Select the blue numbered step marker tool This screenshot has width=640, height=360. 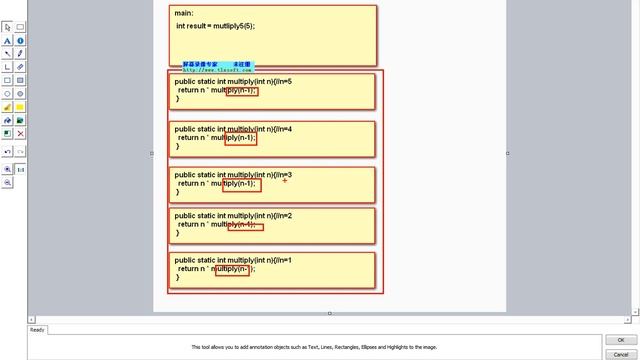pyautogui.click(x=20, y=41)
